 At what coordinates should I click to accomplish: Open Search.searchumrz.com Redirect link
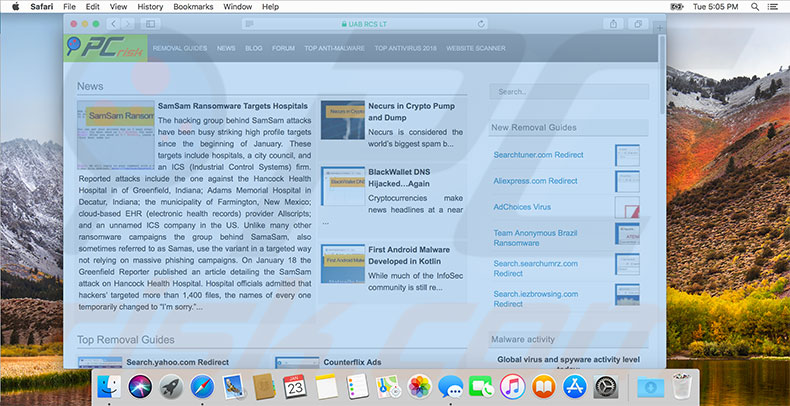point(535,268)
